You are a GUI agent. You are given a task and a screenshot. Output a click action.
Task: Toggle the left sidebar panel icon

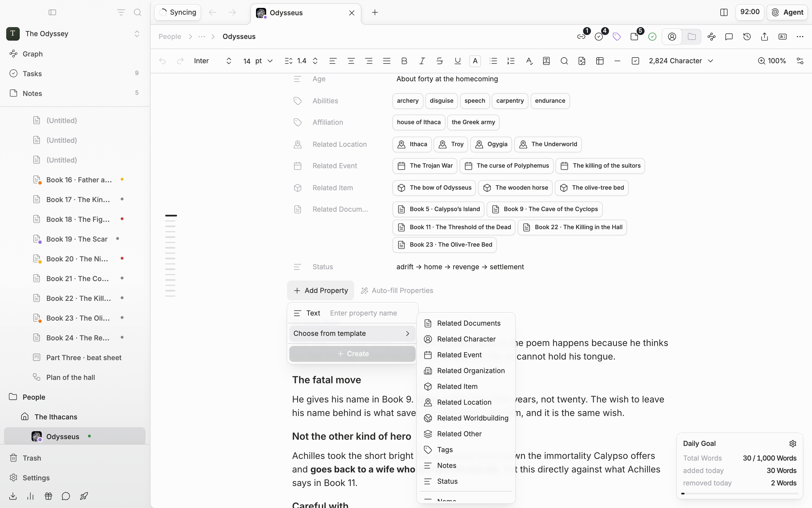point(52,12)
